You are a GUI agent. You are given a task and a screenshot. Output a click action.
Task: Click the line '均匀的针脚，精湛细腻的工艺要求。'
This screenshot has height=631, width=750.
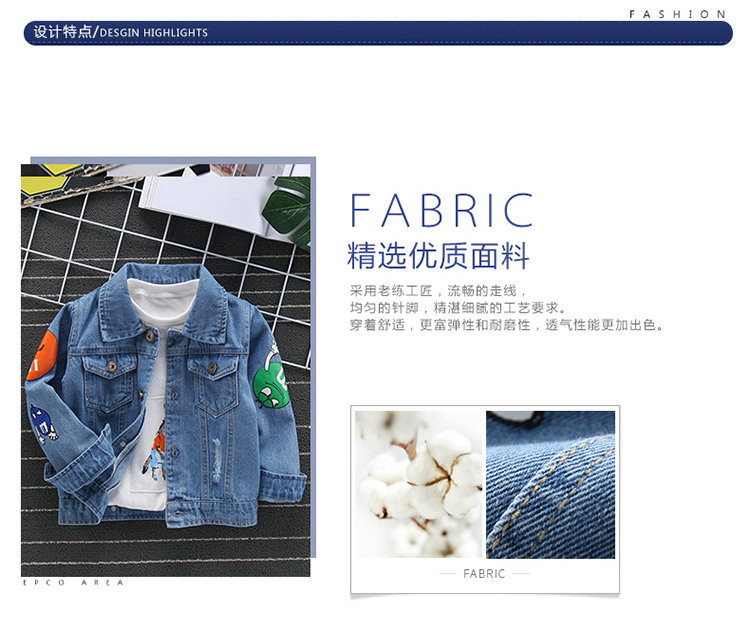coord(458,308)
